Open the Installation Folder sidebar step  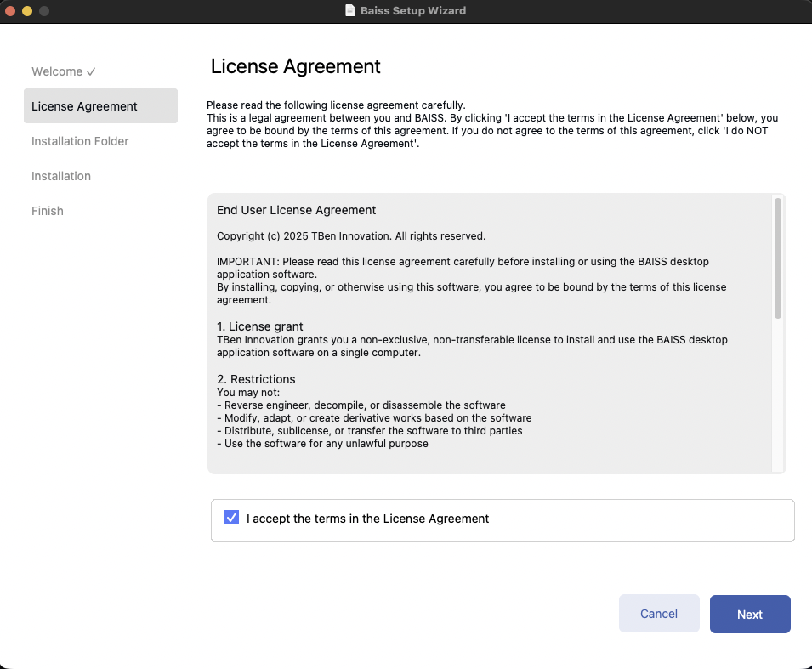80,141
